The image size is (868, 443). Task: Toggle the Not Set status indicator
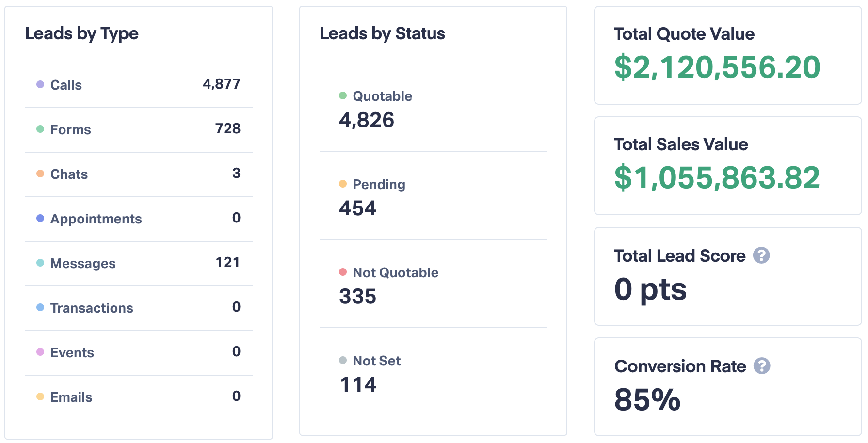point(343,361)
